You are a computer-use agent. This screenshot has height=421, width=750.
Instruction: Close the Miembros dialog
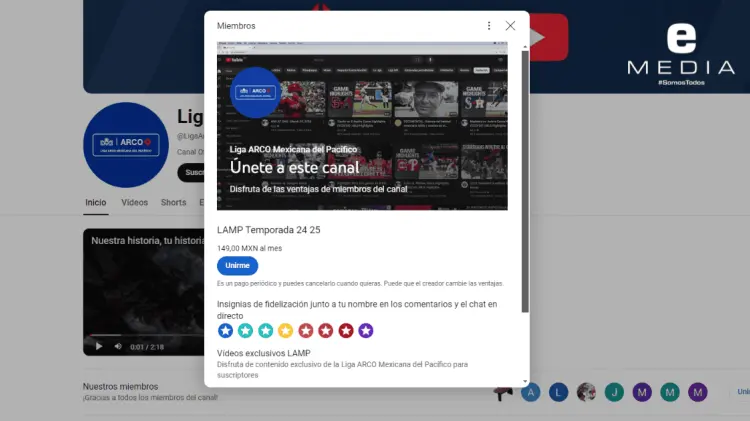(x=510, y=26)
